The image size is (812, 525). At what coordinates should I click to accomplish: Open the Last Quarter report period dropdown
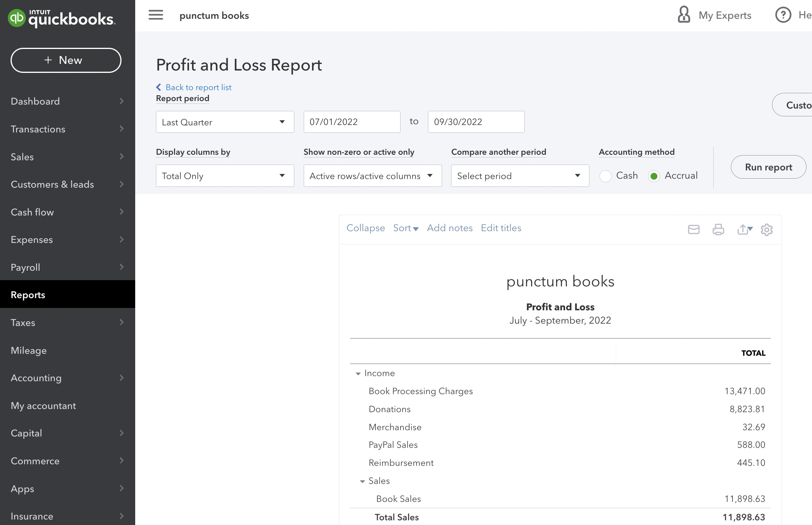(x=225, y=122)
